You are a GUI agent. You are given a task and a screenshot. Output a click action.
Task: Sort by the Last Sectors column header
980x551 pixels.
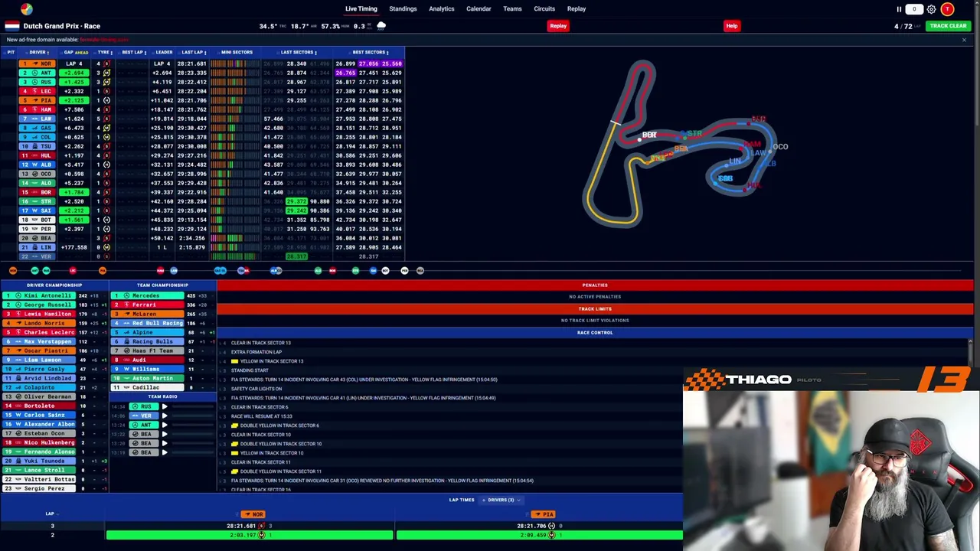298,52
